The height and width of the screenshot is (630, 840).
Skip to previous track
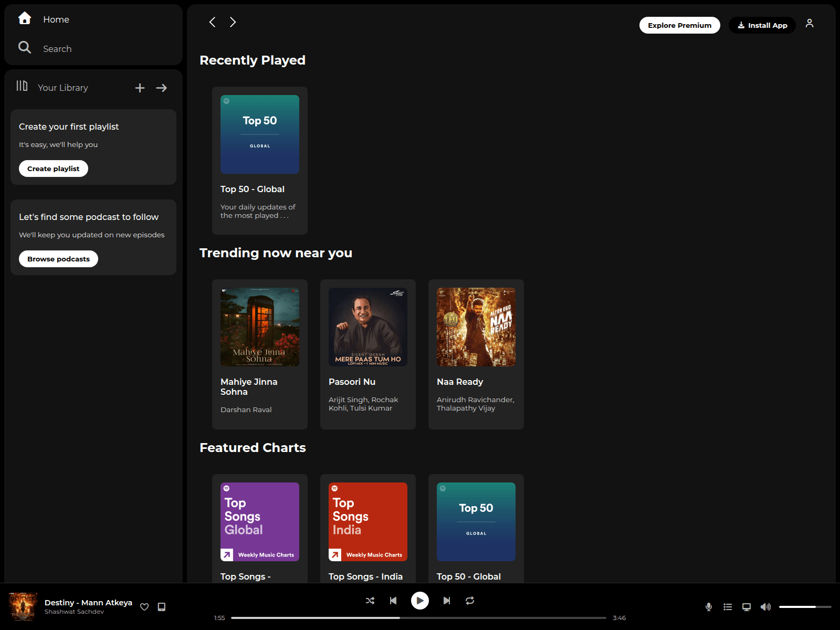(x=393, y=601)
